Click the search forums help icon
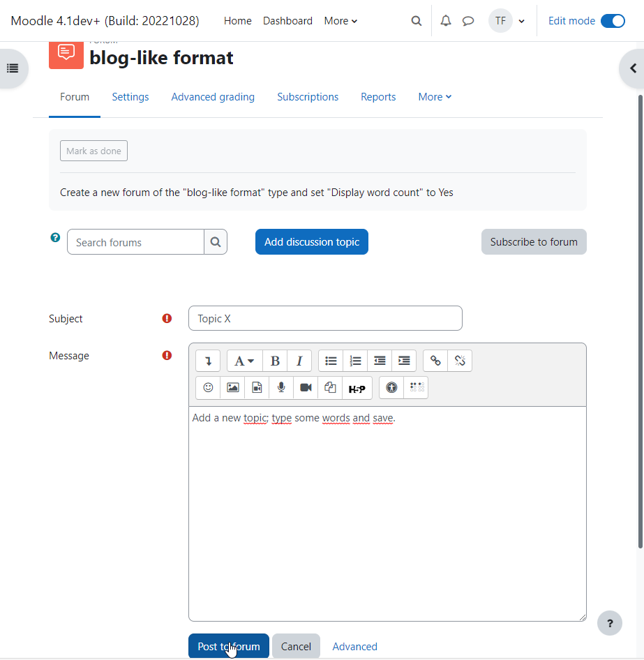This screenshot has height=660, width=644. [x=55, y=237]
